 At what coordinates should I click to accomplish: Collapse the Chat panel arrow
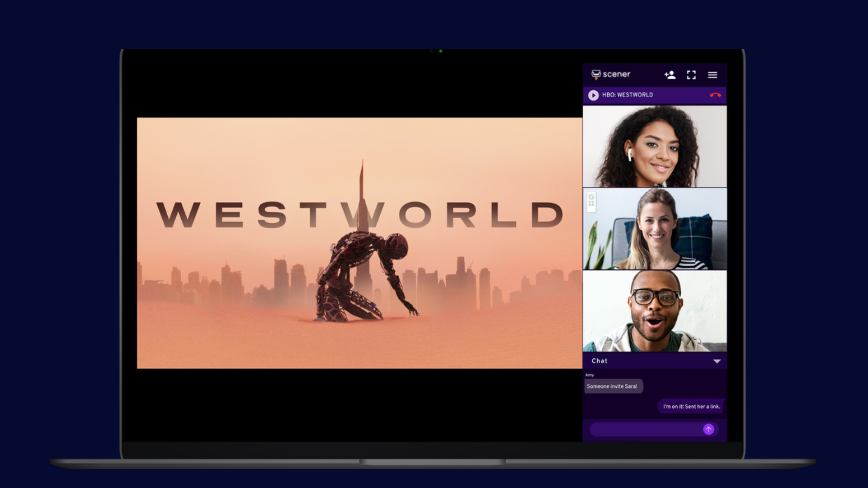pos(717,361)
